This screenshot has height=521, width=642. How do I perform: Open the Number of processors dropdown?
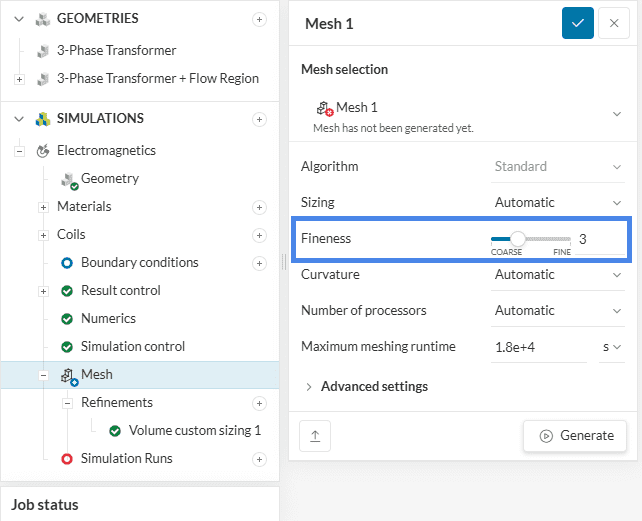coord(558,310)
